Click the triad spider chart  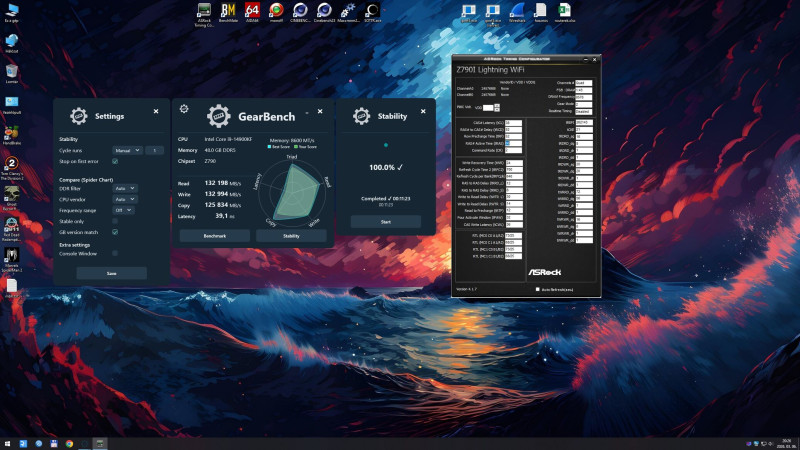[x=293, y=192]
